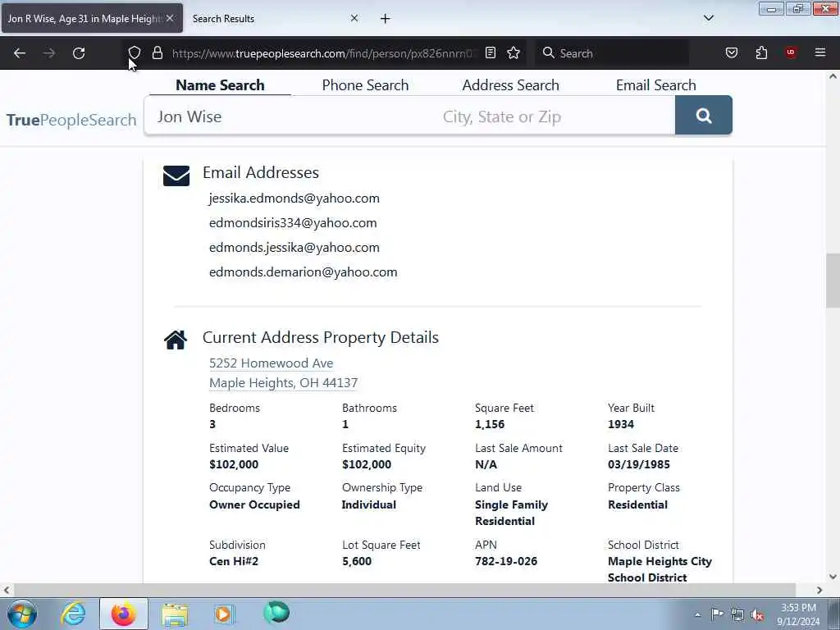Viewport: 840px width, 630px height.
Task: Click the horizontal scroll right arrow
Action: (x=819, y=590)
